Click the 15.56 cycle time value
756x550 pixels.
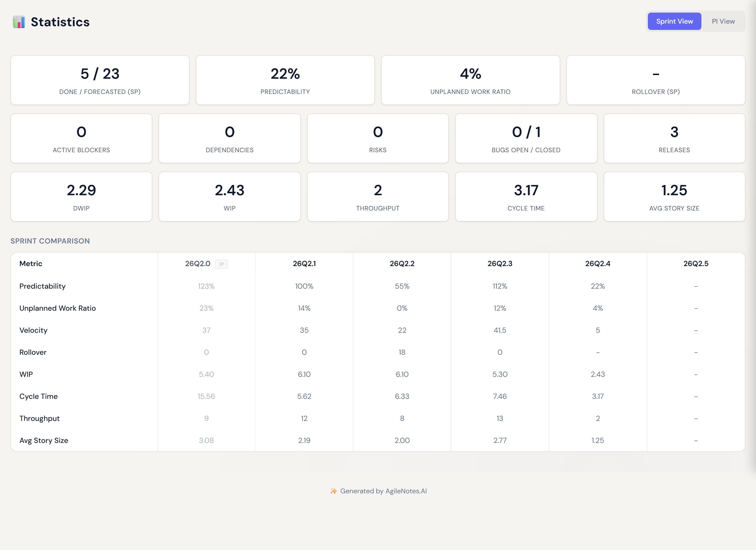206,396
